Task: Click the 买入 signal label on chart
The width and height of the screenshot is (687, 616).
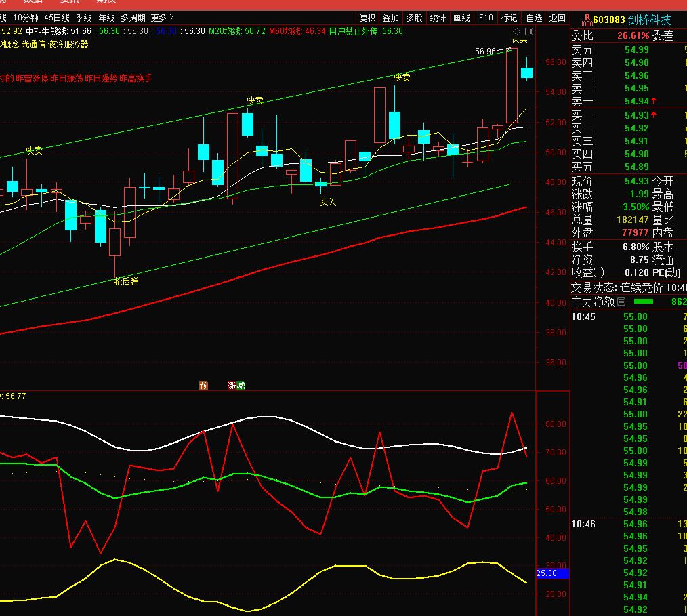Action: click(x=328, y=202)
